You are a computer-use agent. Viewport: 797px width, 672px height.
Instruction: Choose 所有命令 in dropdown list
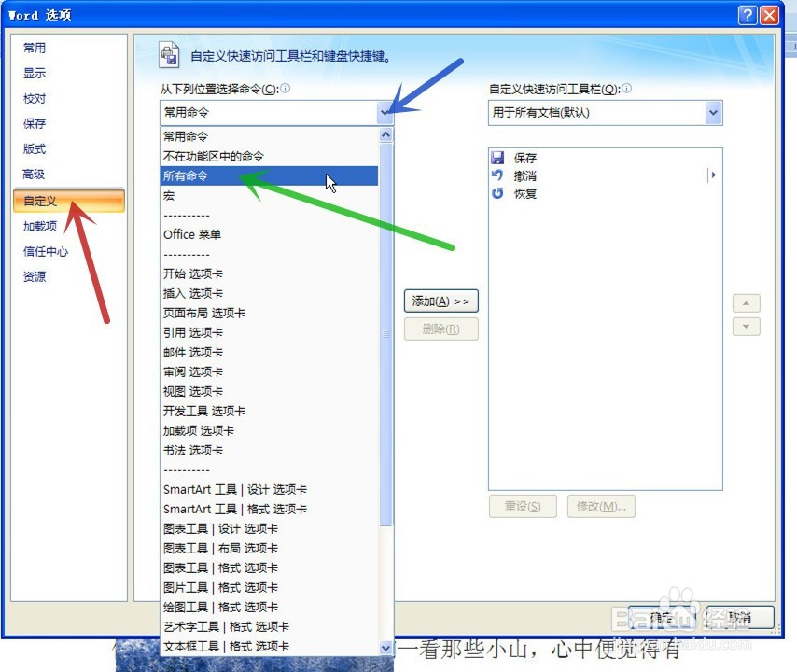pos(269,175)
